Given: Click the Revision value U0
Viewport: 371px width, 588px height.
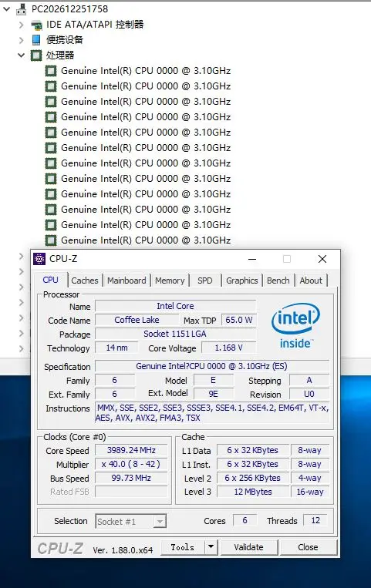Looking at the screenshot, I should [309, 394].
